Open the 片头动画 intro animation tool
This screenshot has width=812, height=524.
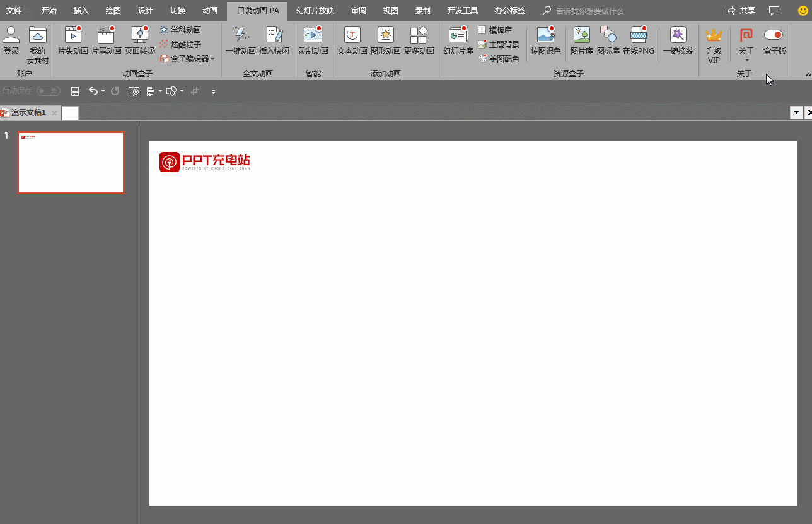[x=73, y=40]
